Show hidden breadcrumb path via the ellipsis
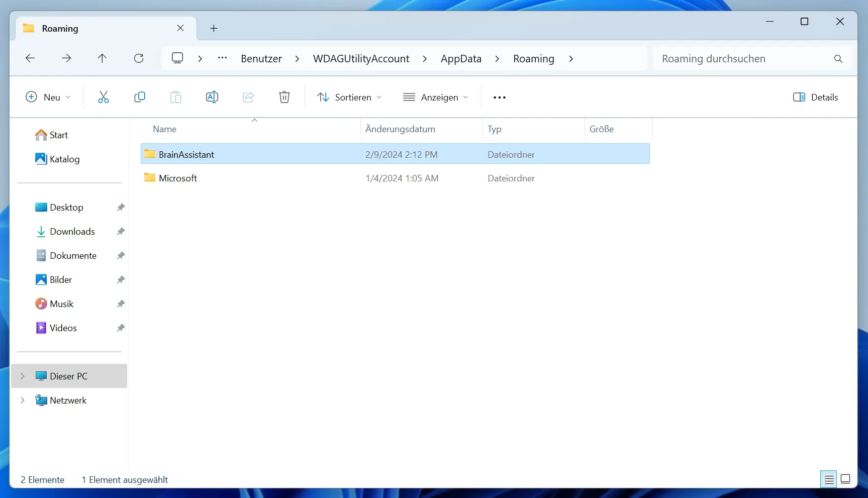This screenshot has width=868, height=498. [222, 58]
